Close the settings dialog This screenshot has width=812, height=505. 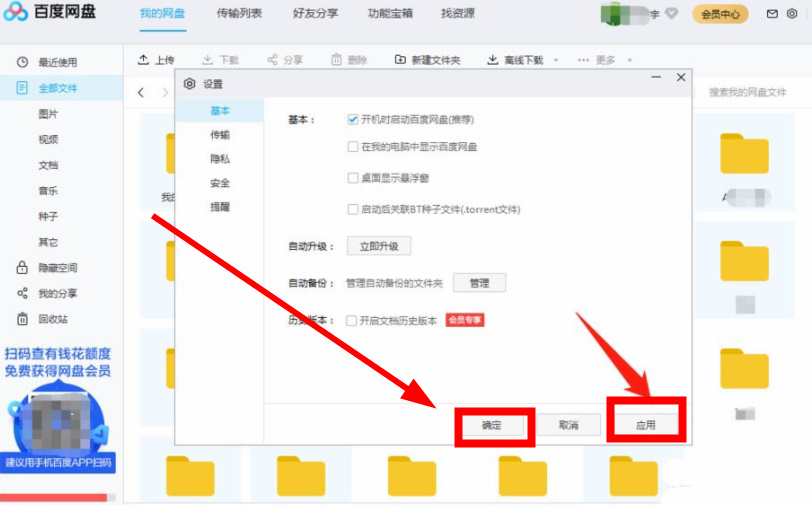[x=681, y=77]
